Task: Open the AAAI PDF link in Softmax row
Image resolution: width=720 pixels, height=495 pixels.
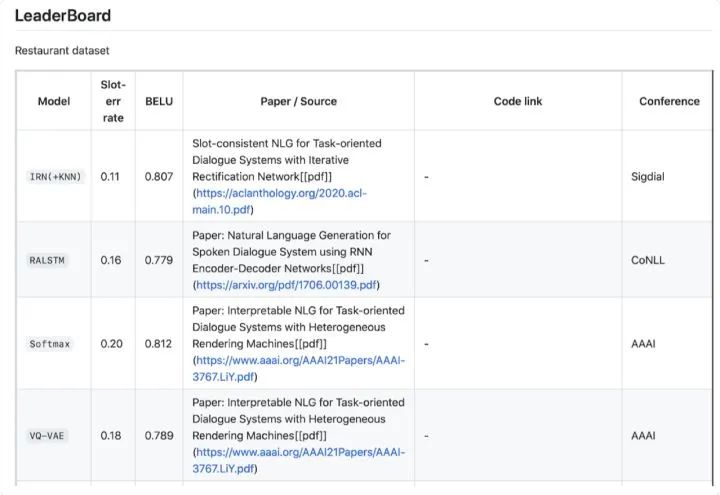Action: (x=300, y=360)
